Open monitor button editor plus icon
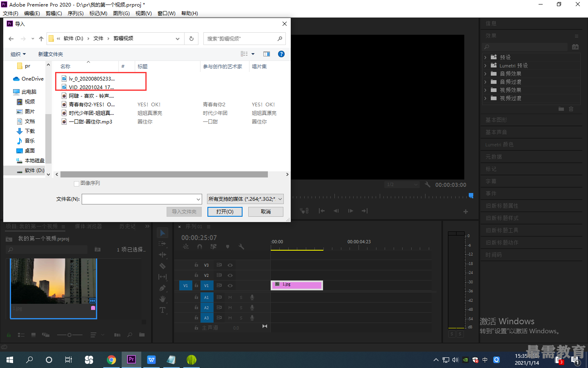Screen dimensions: 588x368 coord(465,211)
